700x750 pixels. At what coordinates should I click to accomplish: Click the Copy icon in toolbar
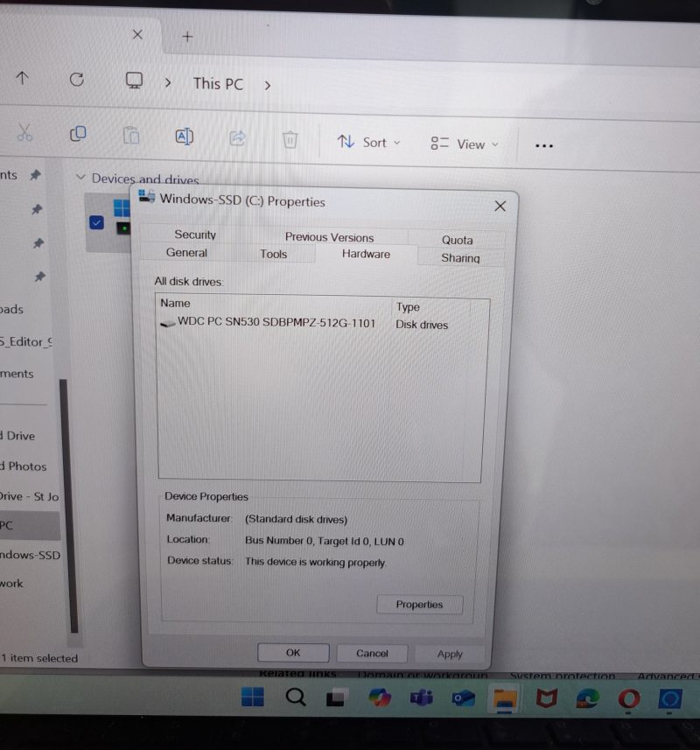78,134
